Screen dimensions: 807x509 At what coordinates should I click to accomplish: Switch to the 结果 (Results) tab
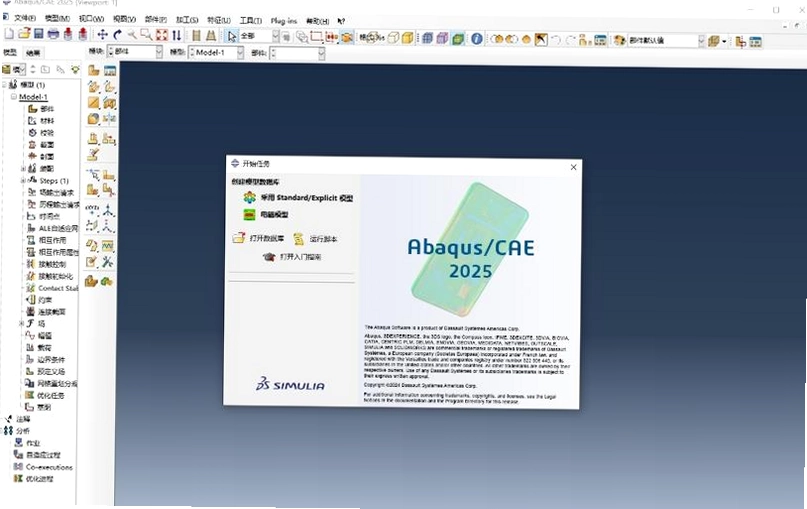[x=33, y=52]
